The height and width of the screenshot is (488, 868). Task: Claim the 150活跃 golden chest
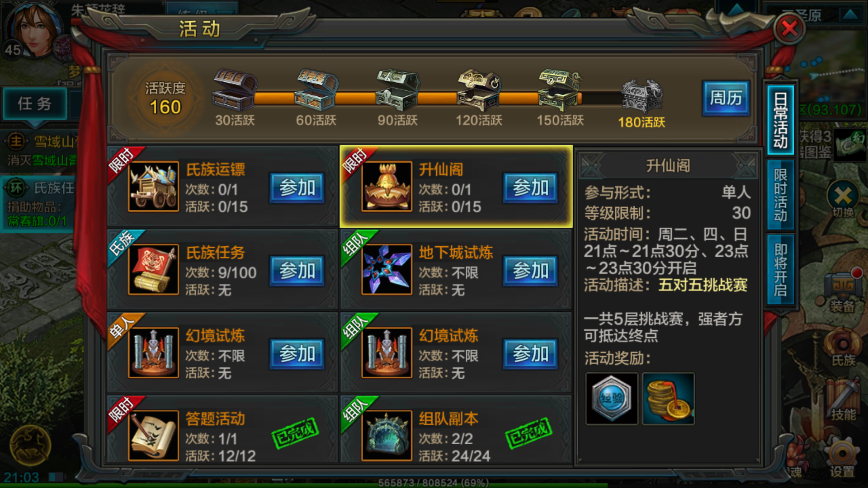pos(560,89)
